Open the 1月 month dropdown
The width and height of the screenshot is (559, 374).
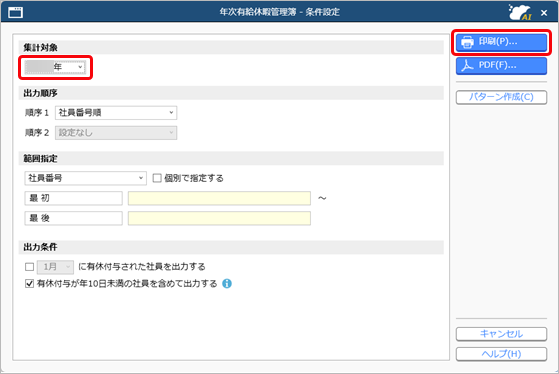[55, 267]
